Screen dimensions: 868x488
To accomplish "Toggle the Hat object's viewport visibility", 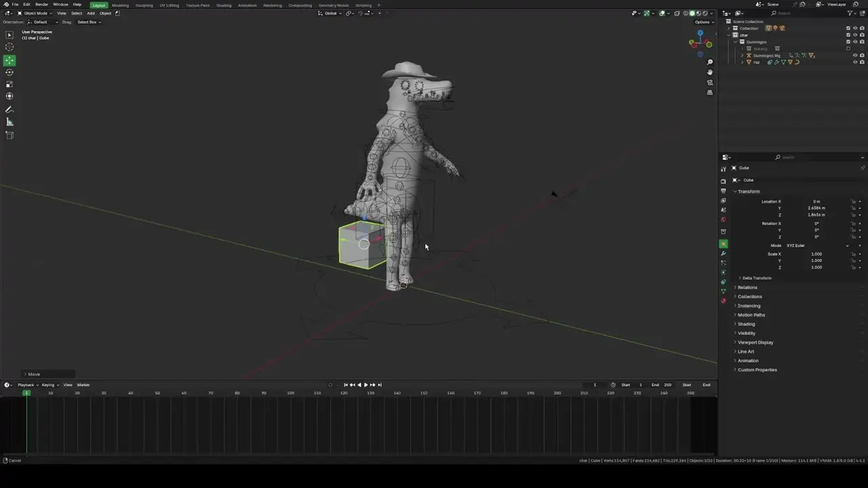I will (854, 62).
